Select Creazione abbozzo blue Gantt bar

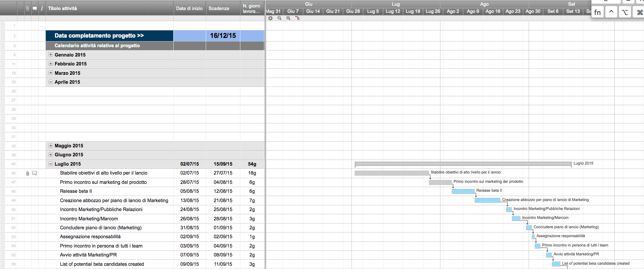[x=488, y=200]
